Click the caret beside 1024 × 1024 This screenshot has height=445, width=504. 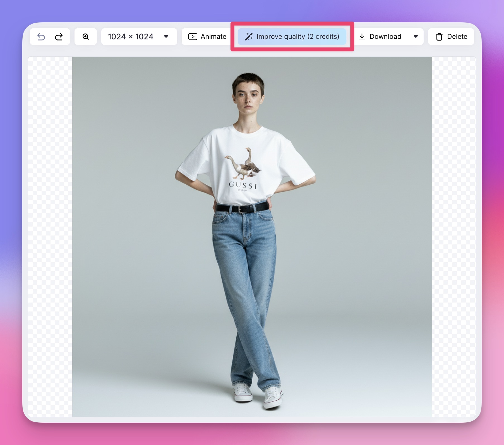coord(166,37)
